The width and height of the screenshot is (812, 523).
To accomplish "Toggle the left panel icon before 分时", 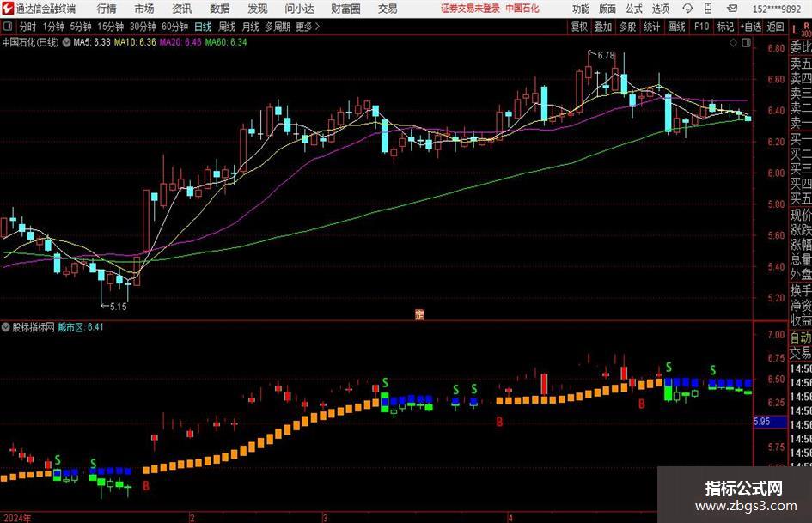I will [8, 27].
